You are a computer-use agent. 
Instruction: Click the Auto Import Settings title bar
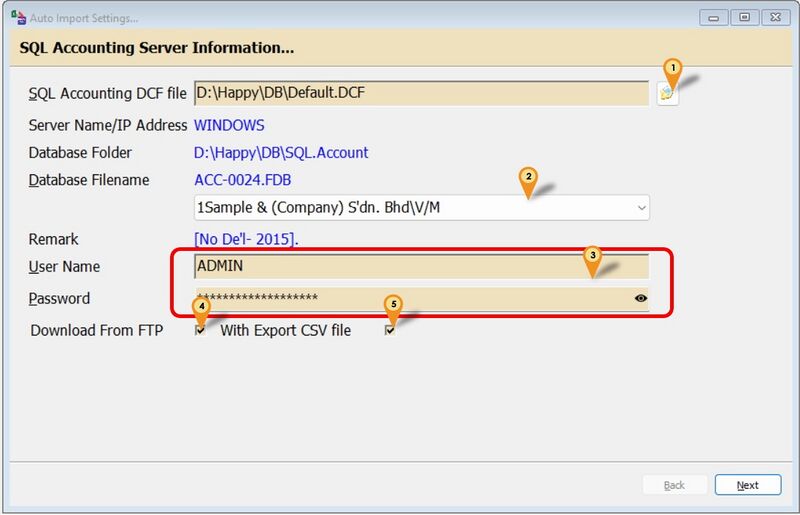pos(350,18)
